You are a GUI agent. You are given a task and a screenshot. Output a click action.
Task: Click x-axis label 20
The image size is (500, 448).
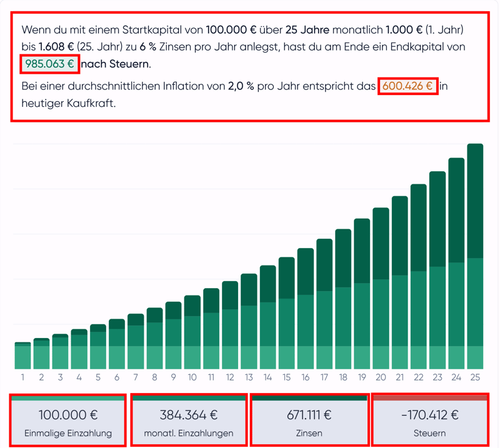point(381,377)
